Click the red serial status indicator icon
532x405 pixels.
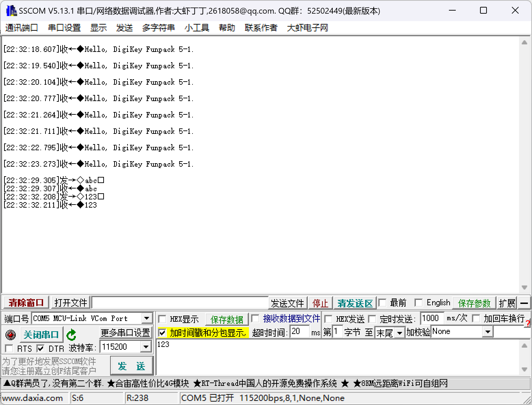[11, 335]
